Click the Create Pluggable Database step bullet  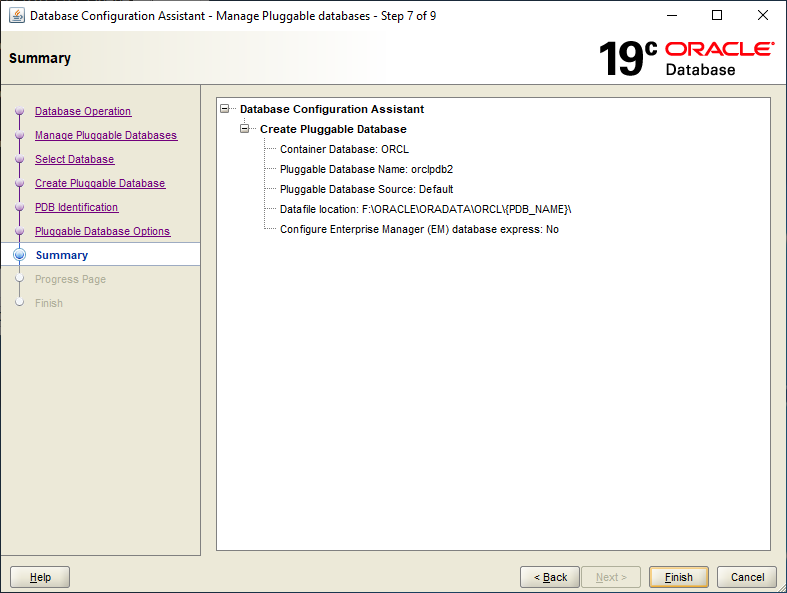pyautogui.click(x=20, y=183)
